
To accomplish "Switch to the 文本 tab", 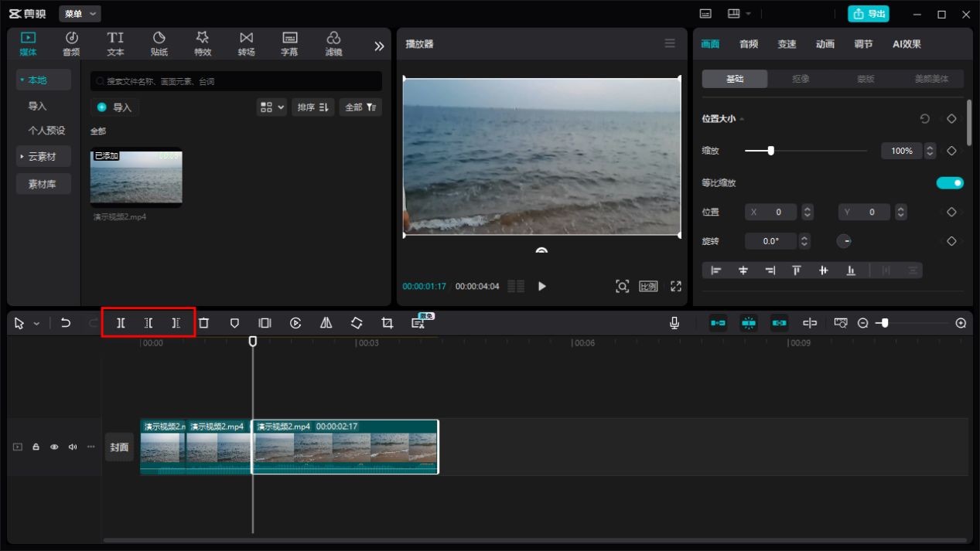I will (x=115, y=44).
